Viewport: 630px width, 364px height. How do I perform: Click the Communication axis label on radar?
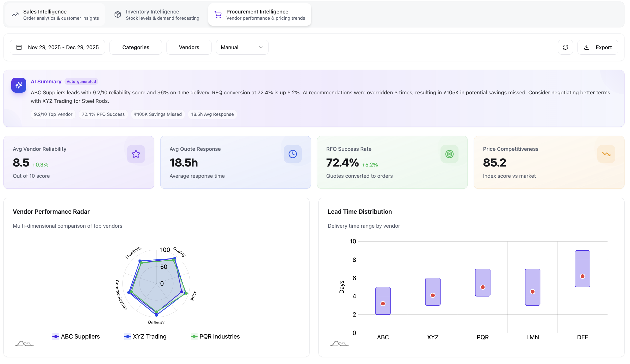tap(121, 295)
